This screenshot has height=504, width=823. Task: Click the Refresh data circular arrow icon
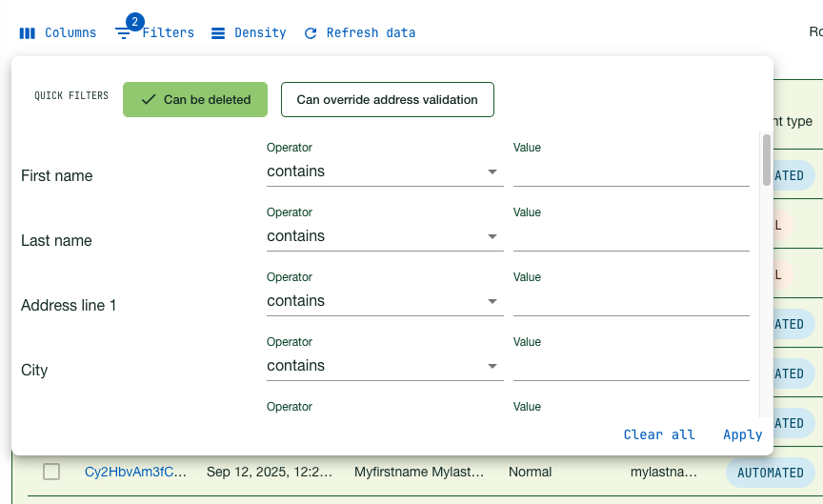(311, 33)
